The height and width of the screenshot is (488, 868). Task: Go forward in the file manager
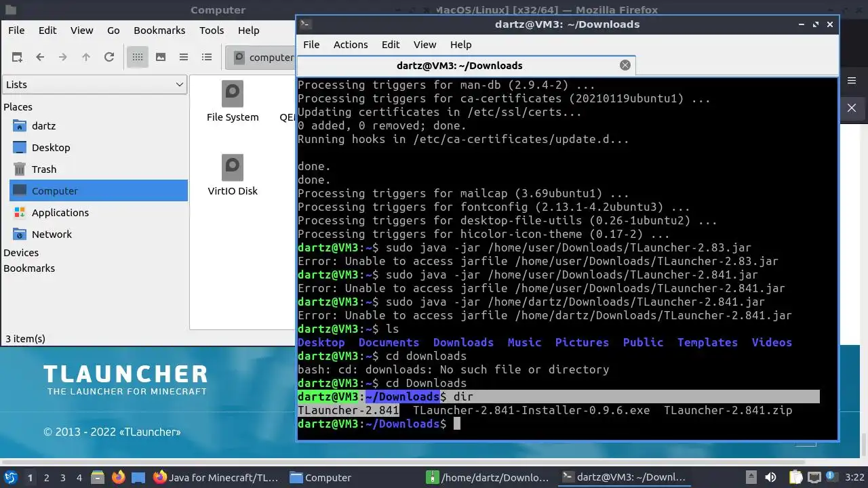pyautogui.click(x=63, y=58)
